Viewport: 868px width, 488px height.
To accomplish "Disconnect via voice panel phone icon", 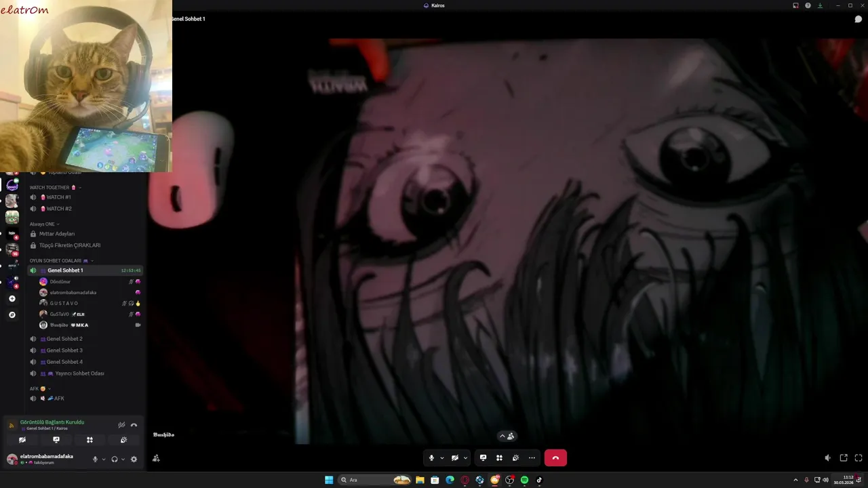I will [x=134, y=425].
